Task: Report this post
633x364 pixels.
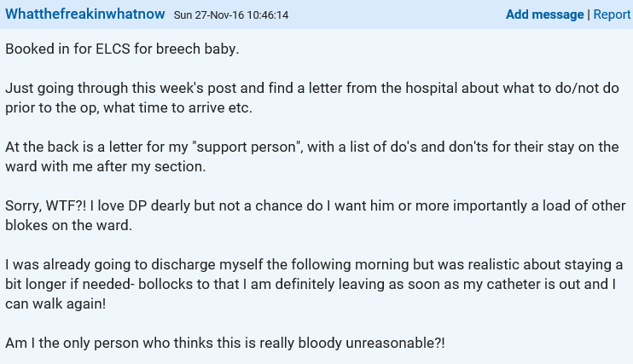Action: pos(612,14)
